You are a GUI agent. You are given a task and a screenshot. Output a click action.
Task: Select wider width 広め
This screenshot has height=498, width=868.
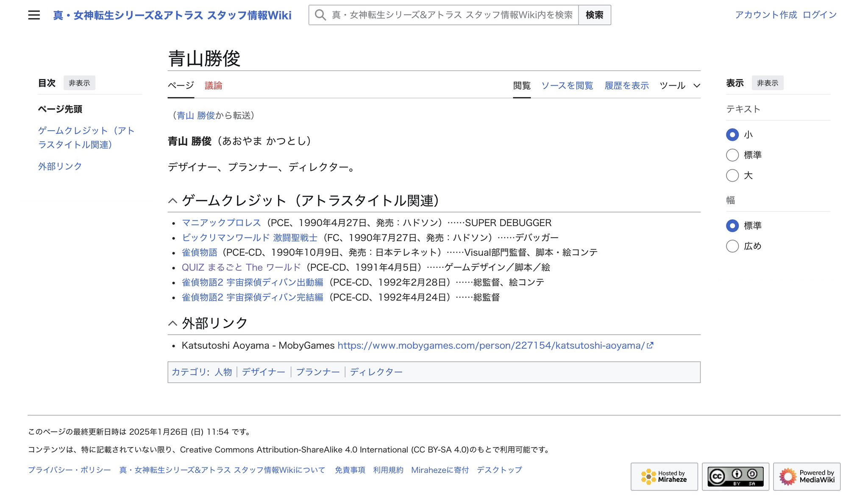coord(732,246)
